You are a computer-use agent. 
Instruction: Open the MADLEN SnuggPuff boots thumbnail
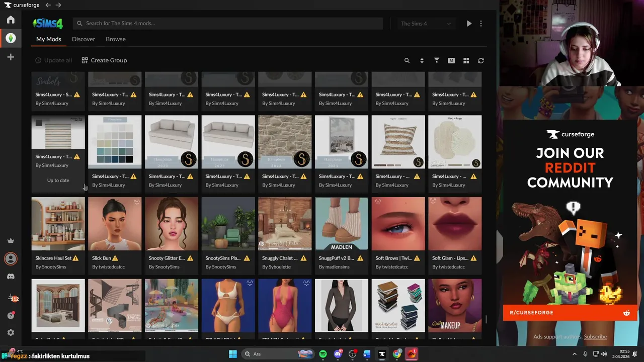[x=342, y=224]
